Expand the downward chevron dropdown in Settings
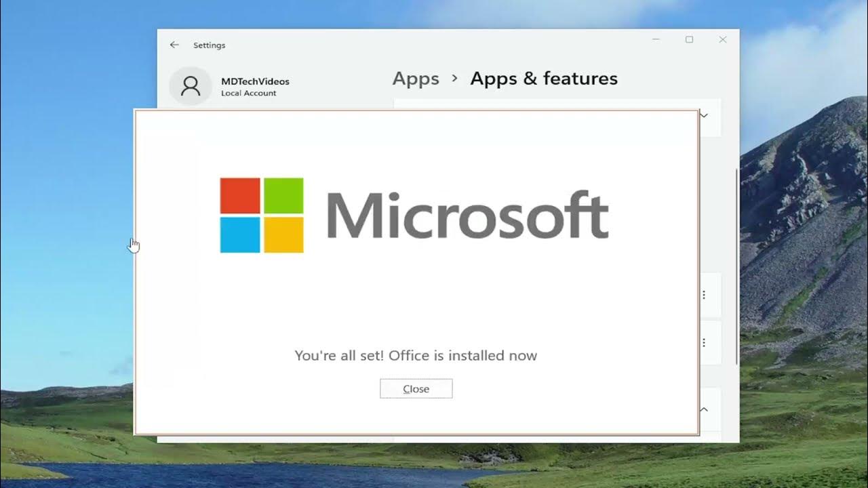 pyautogui.click(x=704, y=115)
